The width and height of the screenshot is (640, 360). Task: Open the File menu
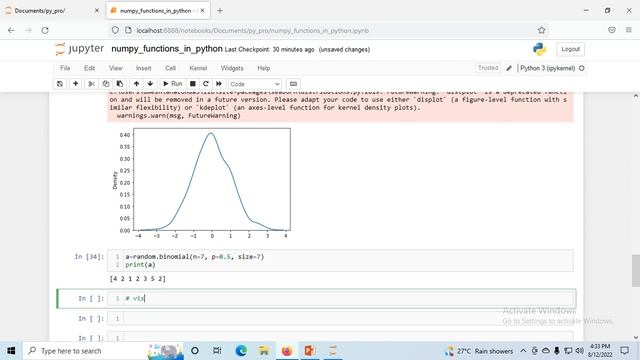65,68
